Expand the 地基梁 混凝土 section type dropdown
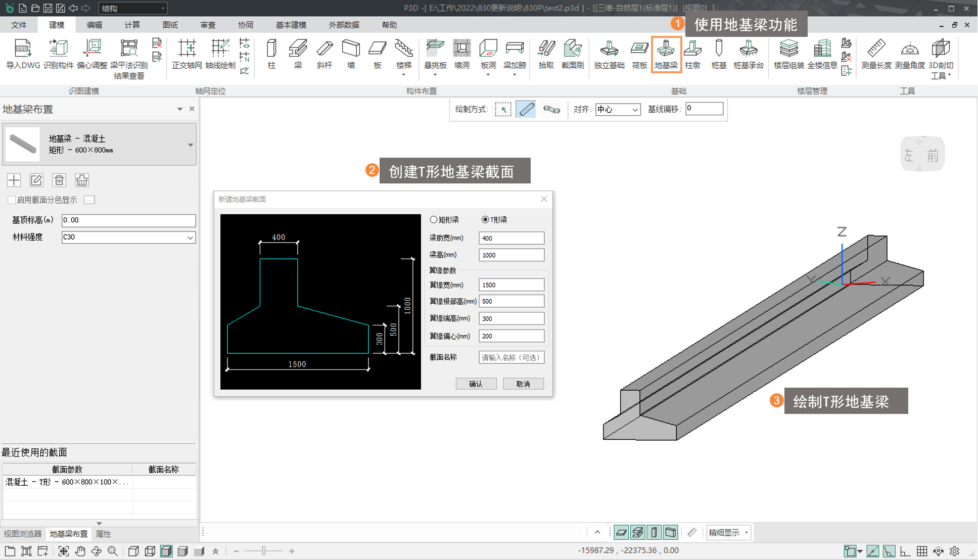This screenshot has width=978, height=560. point(191,145)
